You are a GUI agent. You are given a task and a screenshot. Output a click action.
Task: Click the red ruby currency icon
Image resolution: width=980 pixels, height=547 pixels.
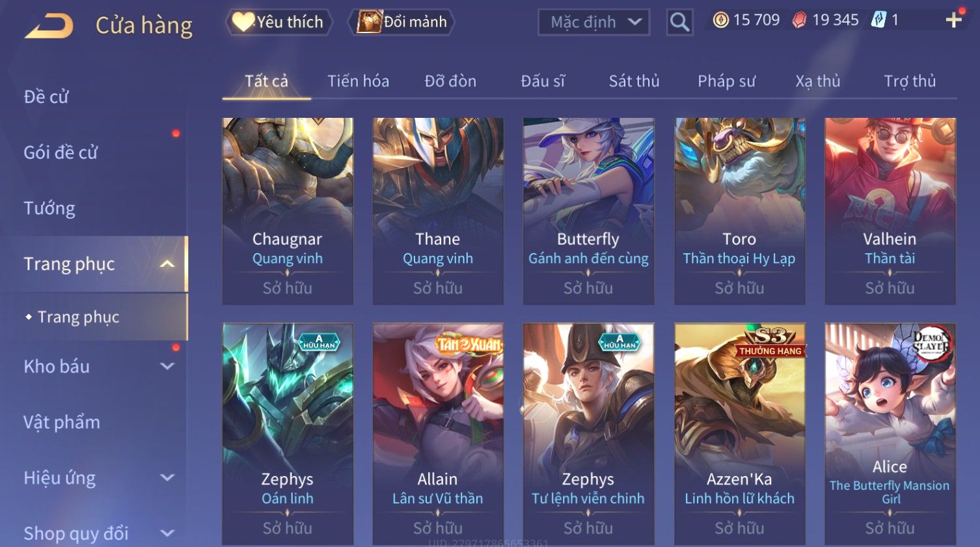799,20
